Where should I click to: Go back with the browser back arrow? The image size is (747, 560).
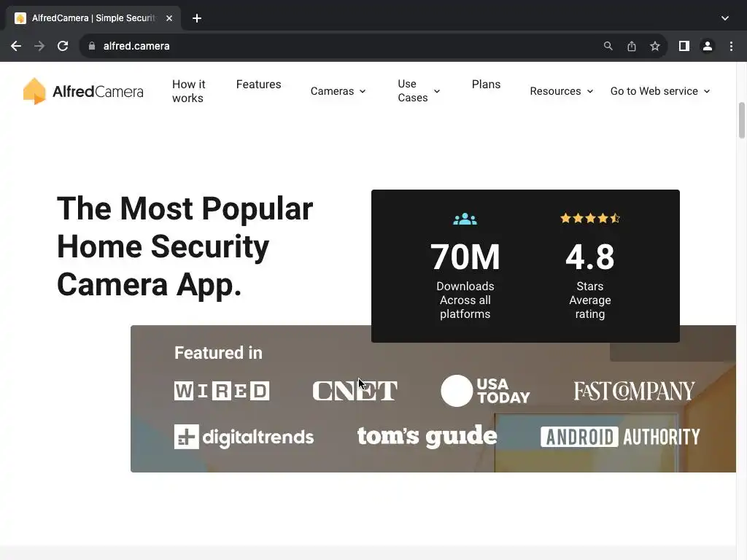pos(16,46)
